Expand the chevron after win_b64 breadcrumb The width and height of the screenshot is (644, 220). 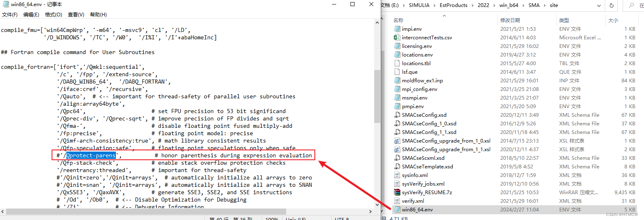click(523, 5)
